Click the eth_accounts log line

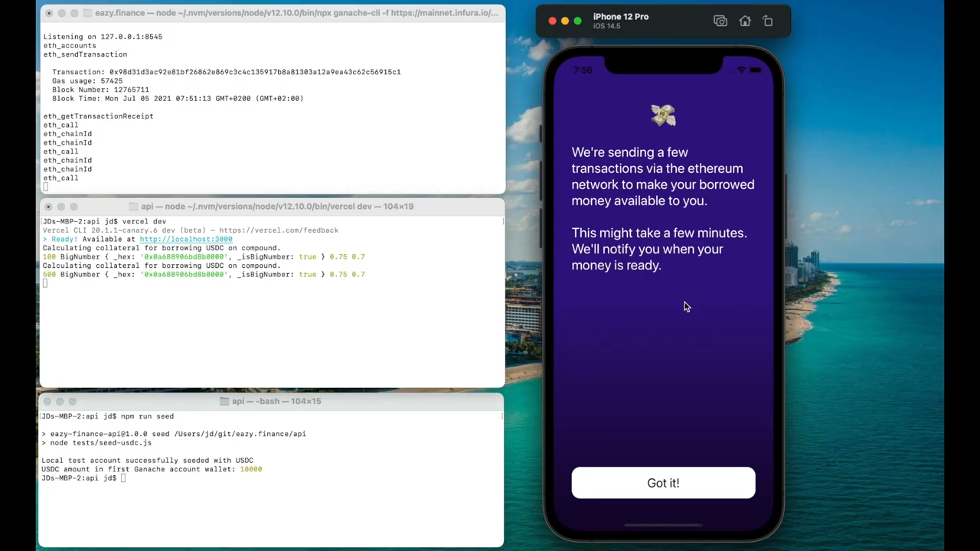pyautogui.click(x=70, y=46)
